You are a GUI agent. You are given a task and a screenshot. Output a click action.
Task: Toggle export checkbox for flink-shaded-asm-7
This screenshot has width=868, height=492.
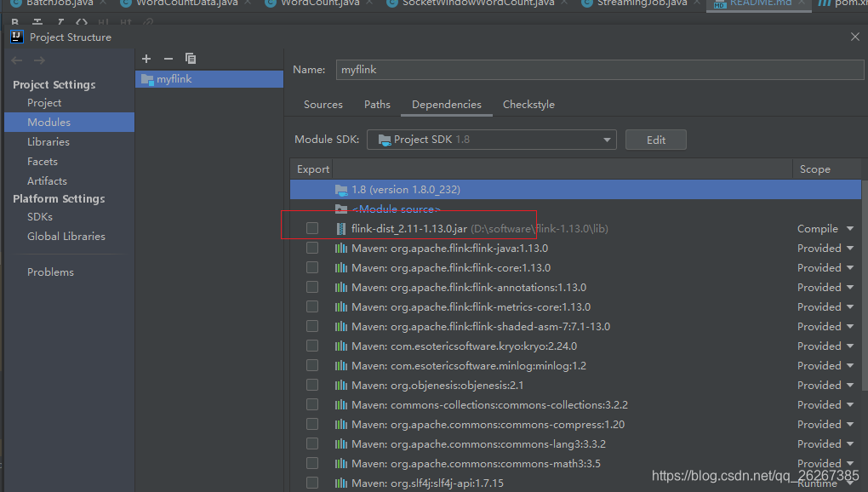point(312,326)
